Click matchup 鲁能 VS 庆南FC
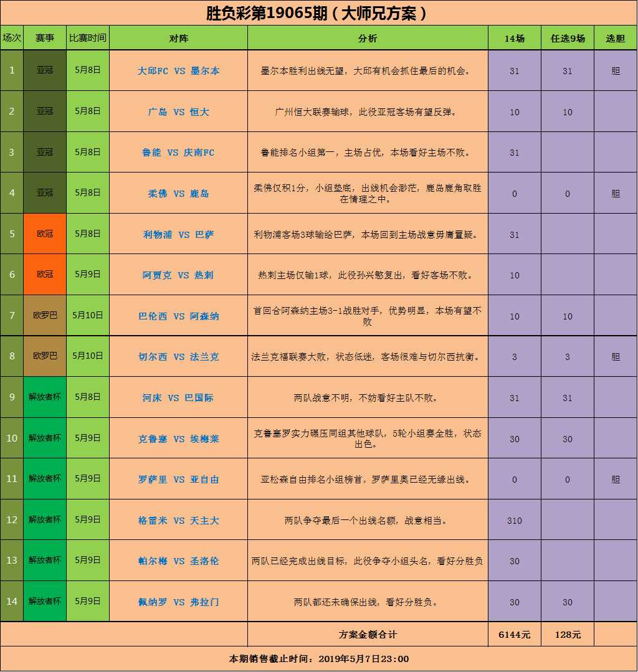Screen dimensions: 638x672 178,153
